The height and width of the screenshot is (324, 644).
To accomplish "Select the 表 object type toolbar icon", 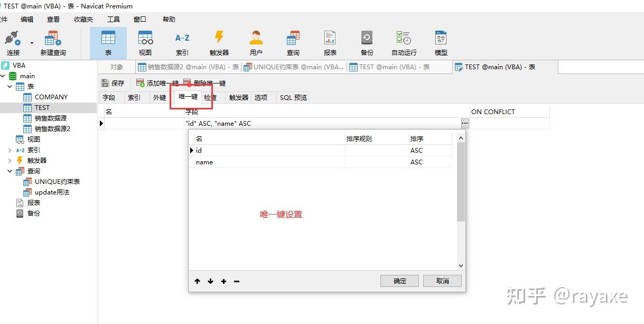I will 108,42.
